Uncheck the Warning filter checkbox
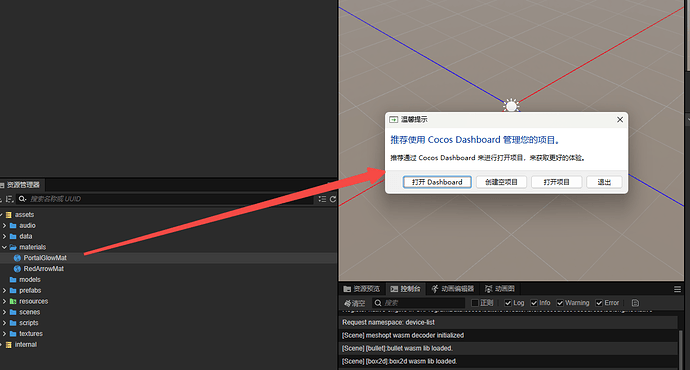Screen dimensions: 690x370 point(560,303)
